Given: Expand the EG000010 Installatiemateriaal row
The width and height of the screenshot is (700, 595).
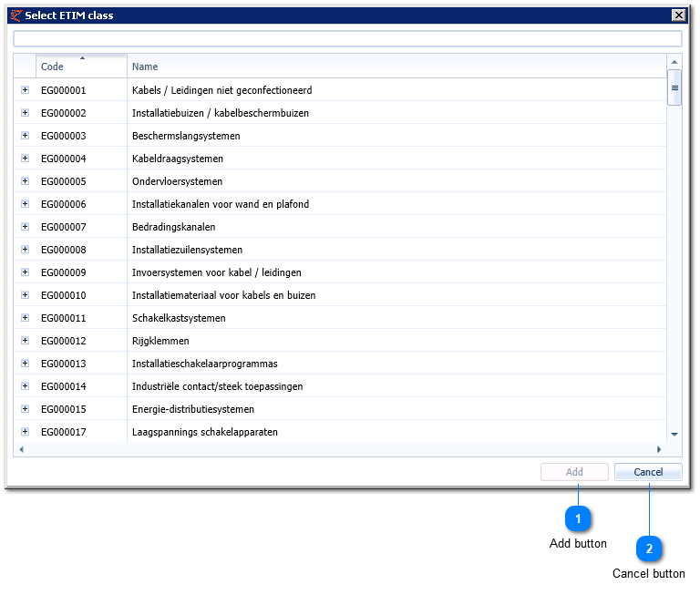Looking at the screenshot, I should click(x=25, y=294).
